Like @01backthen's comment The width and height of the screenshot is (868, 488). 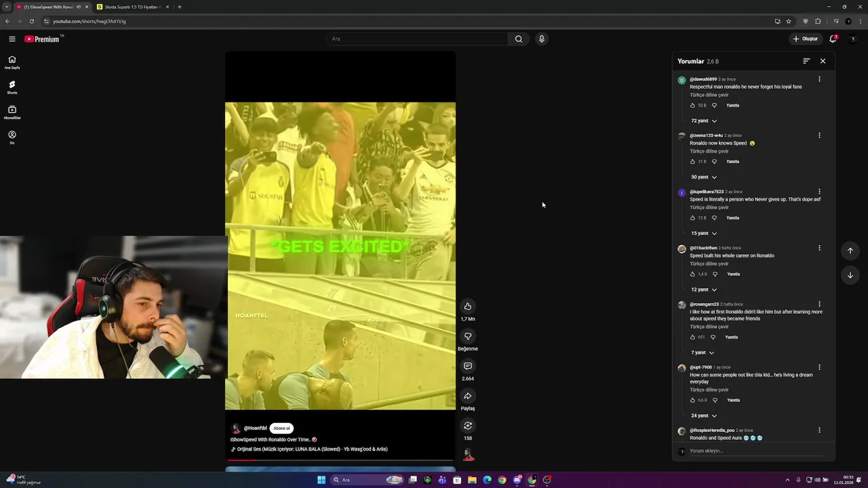[692, 274]
